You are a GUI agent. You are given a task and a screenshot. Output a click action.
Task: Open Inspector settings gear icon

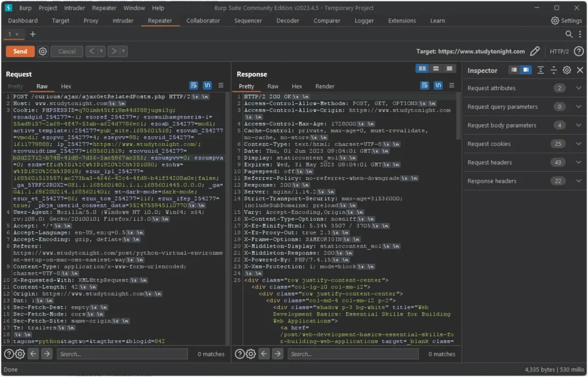pos(567,70)
